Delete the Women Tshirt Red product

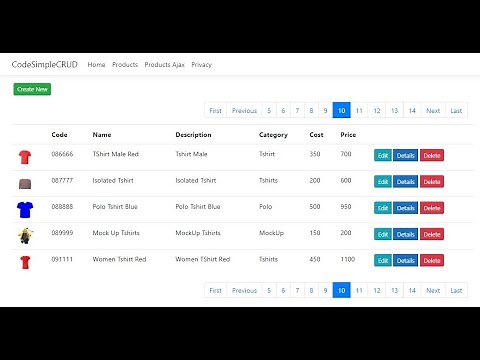pyautogui.click(x=432, y=260)
